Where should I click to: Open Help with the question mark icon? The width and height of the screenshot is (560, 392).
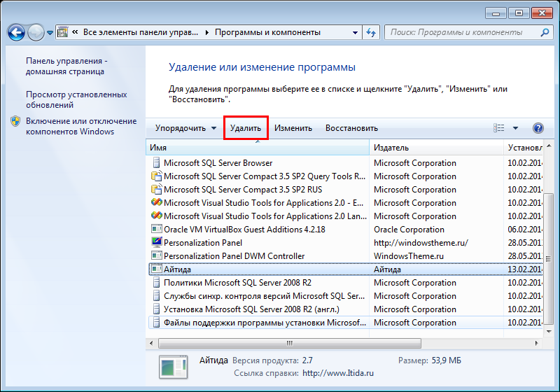pyautogui.click(x=538, y=128)
